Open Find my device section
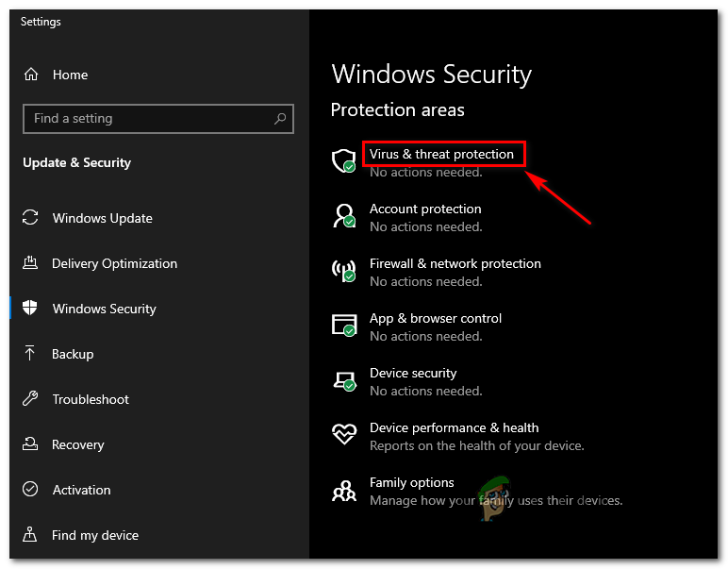 (95, 535)
